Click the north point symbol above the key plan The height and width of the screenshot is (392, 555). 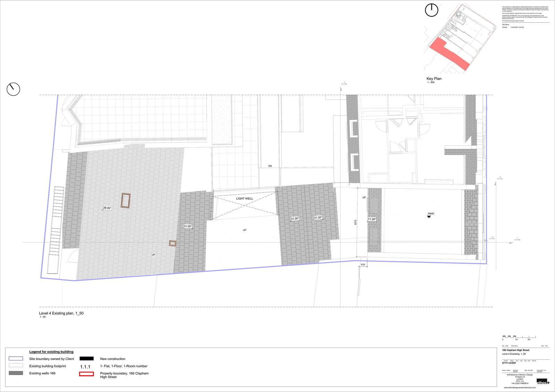[432, 10]
